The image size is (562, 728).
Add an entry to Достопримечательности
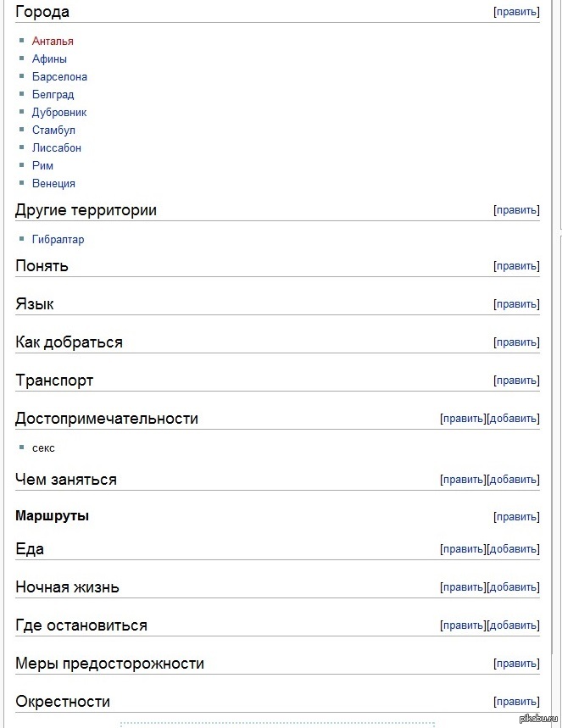point(514,419)
